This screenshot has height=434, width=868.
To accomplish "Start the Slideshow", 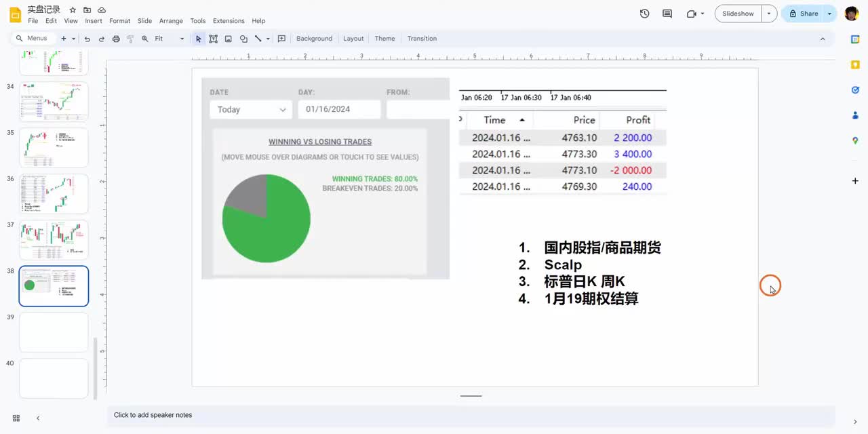I will 738,14.
